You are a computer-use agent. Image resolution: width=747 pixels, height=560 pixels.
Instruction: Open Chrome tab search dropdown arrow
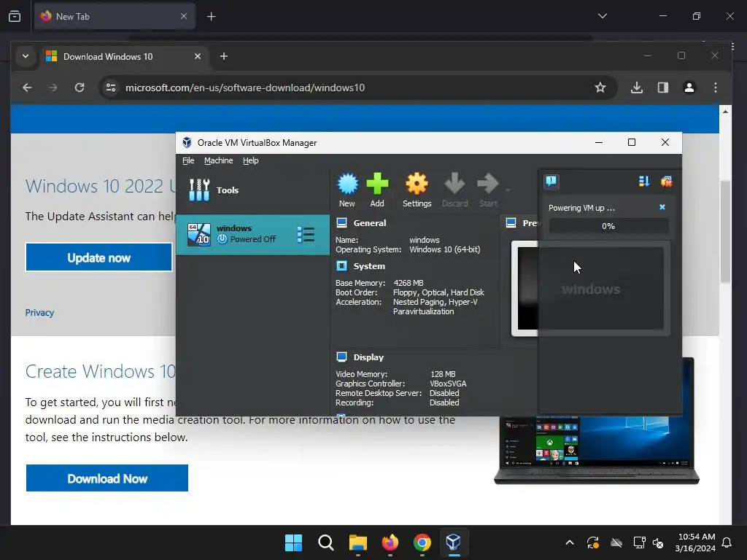(x=26, y=56)
